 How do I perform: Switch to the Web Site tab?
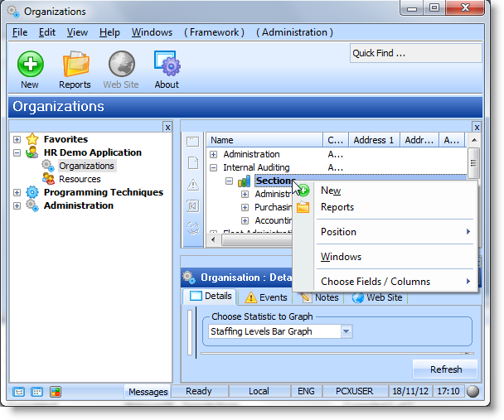376,297
